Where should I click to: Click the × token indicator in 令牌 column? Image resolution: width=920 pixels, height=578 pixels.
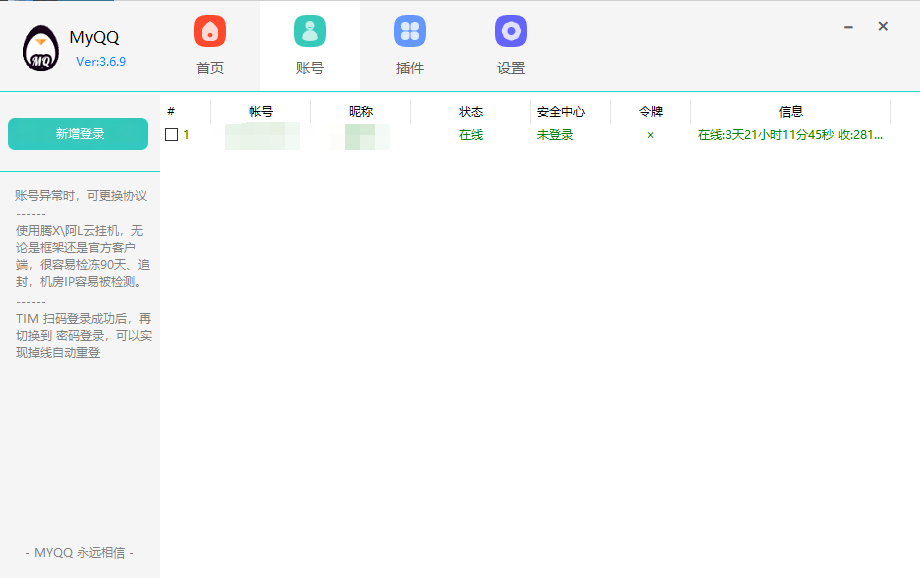tap(649, 135)
